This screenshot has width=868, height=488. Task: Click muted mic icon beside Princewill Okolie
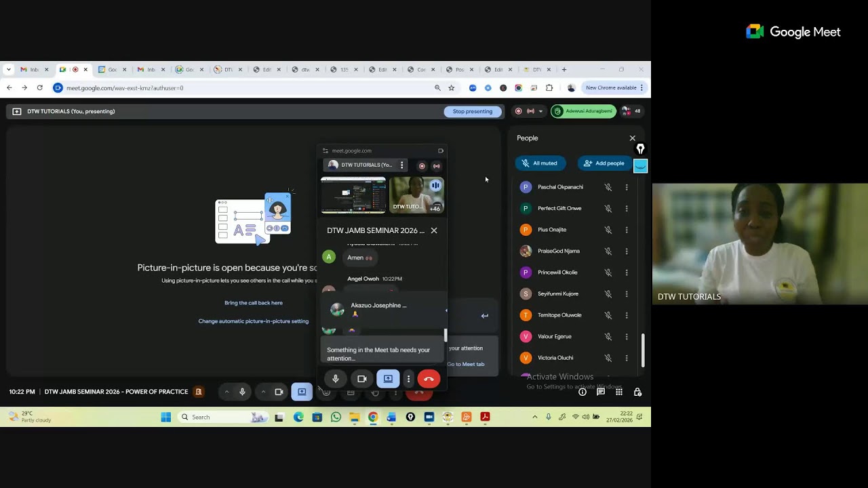608,272
